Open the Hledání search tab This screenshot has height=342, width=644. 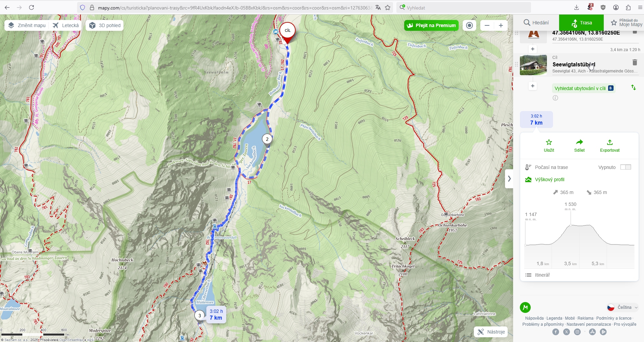pos(536,23)
